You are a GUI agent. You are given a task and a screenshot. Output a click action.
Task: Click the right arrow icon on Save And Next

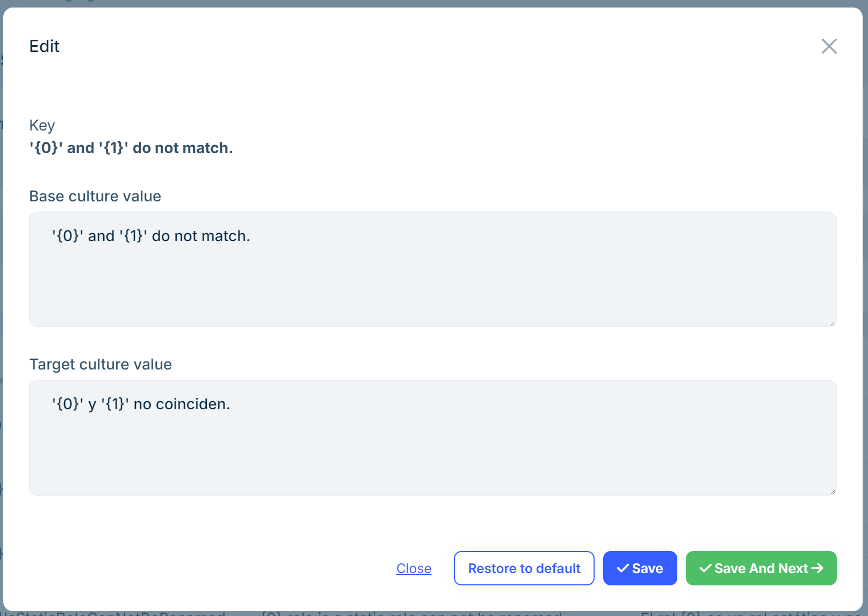coord(817,568)
